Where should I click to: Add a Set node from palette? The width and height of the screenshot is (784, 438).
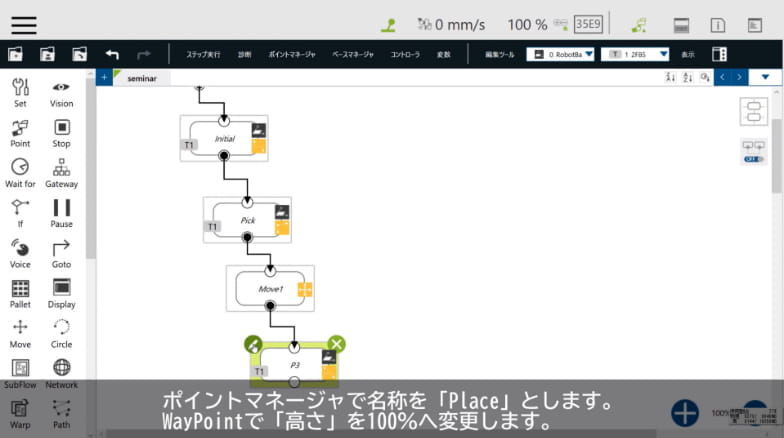coord(20,93)
